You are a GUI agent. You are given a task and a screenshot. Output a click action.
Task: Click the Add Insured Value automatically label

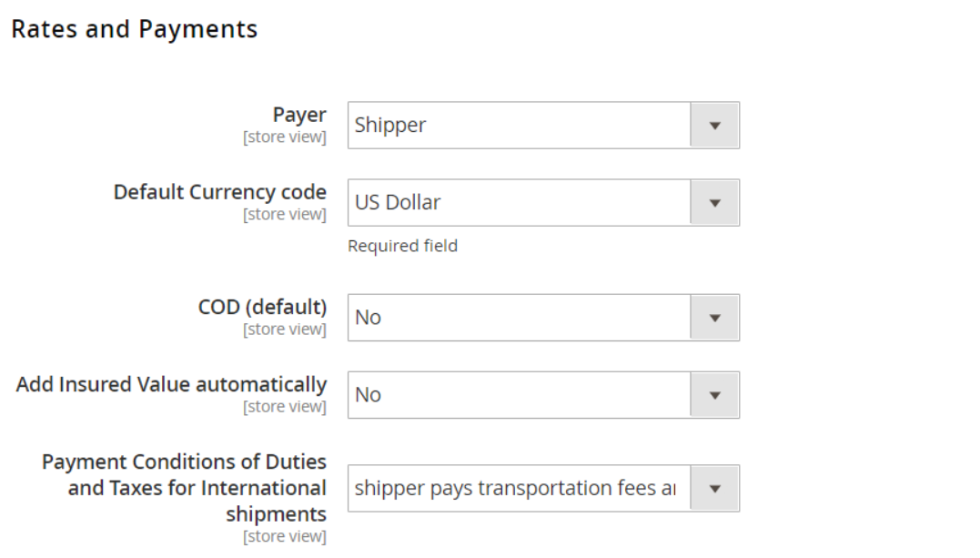[171, 384]
